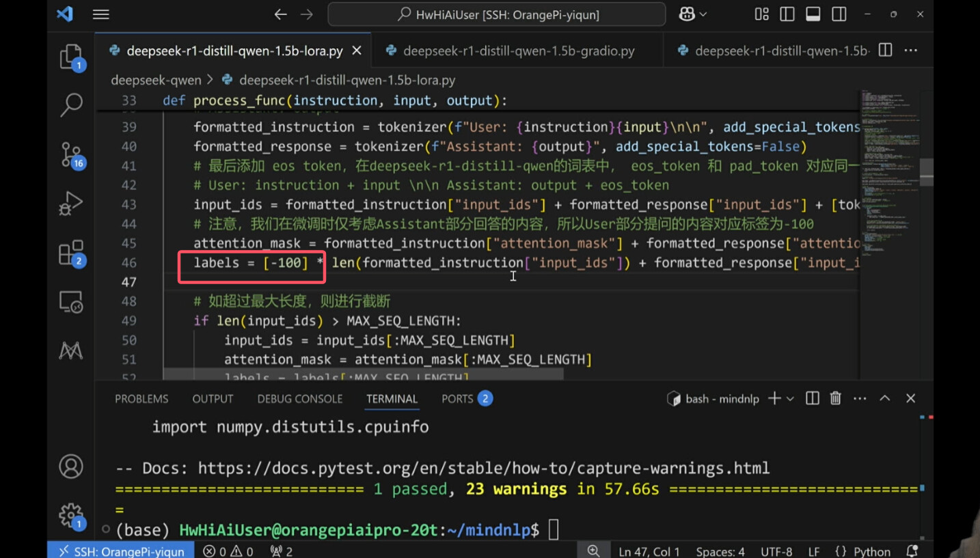Viewport: 980px width, 558px height.
Task: Open the Search view icon
Action: 71,105
